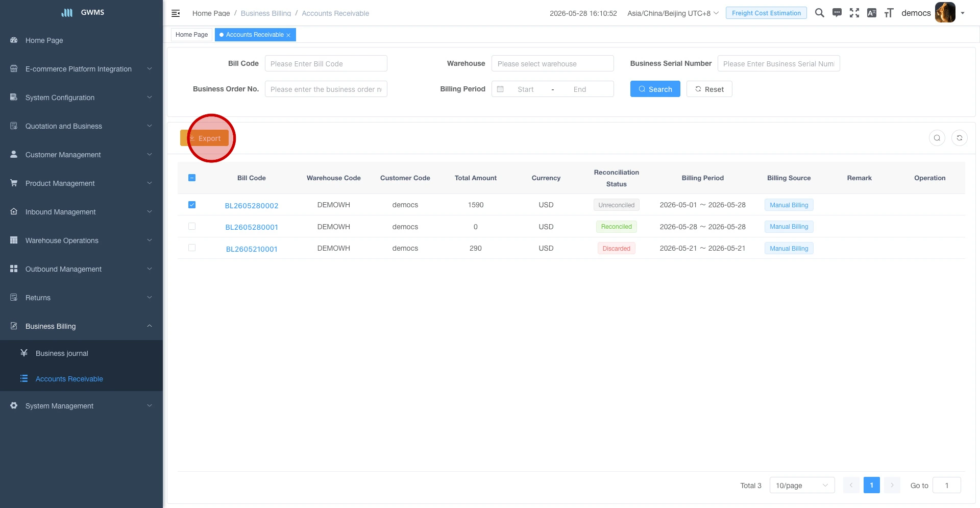Click the Business Billing edit icon

(x=14, y=326)
